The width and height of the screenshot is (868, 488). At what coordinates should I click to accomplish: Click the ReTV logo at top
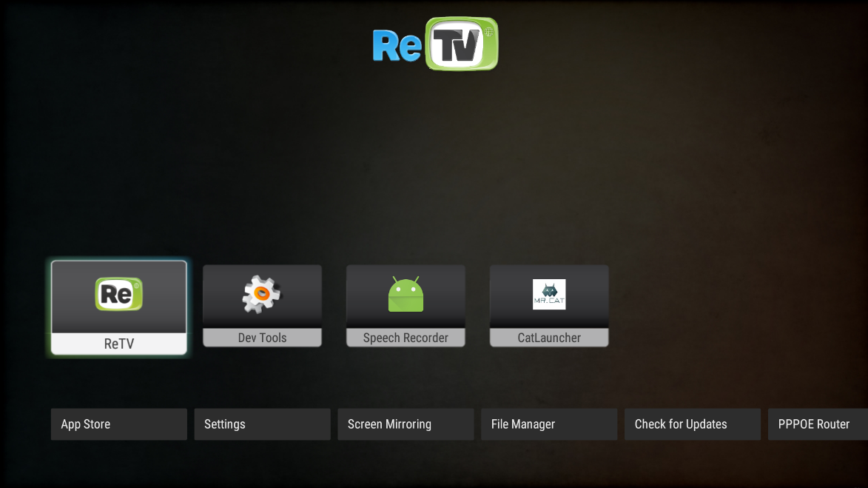point(436,44)
